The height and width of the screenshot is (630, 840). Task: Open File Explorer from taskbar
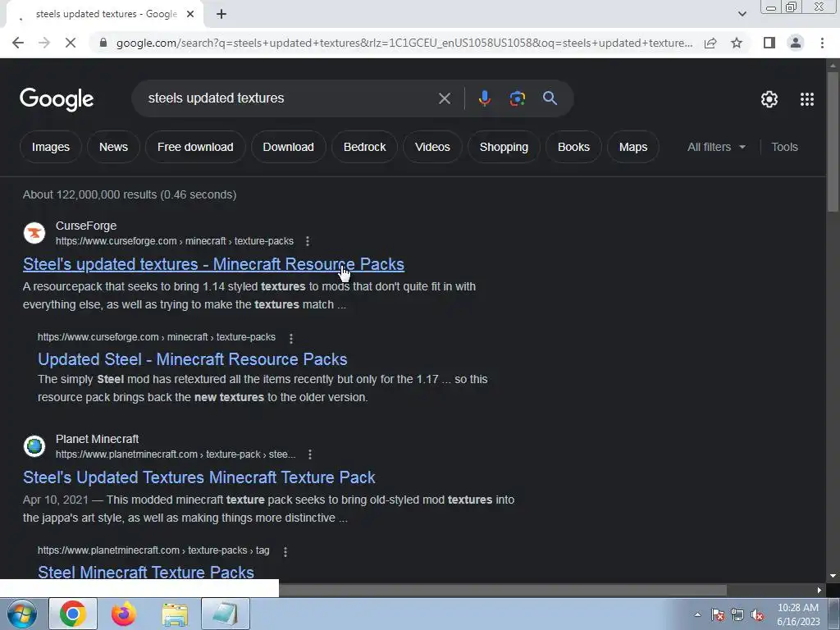pos(175,615)
